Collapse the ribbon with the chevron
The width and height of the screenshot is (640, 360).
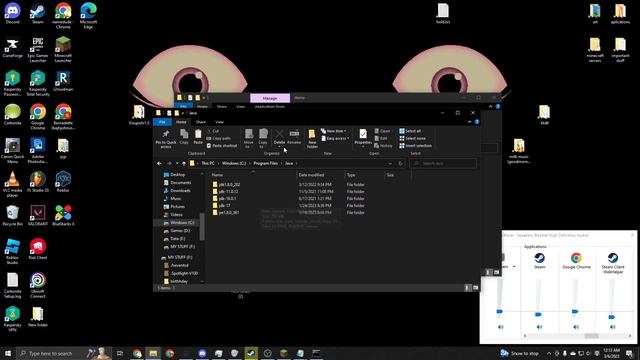469,122
